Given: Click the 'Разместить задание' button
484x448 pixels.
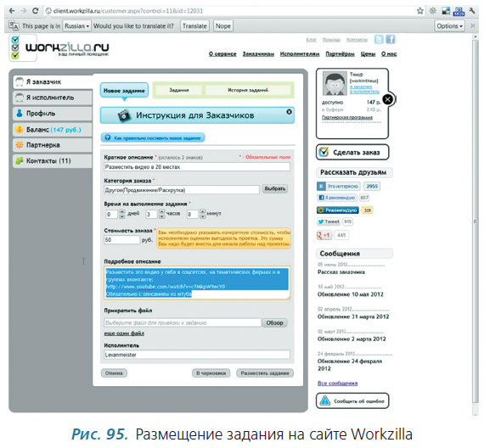Looking at the screenshot, I should (x=265, y=373).
